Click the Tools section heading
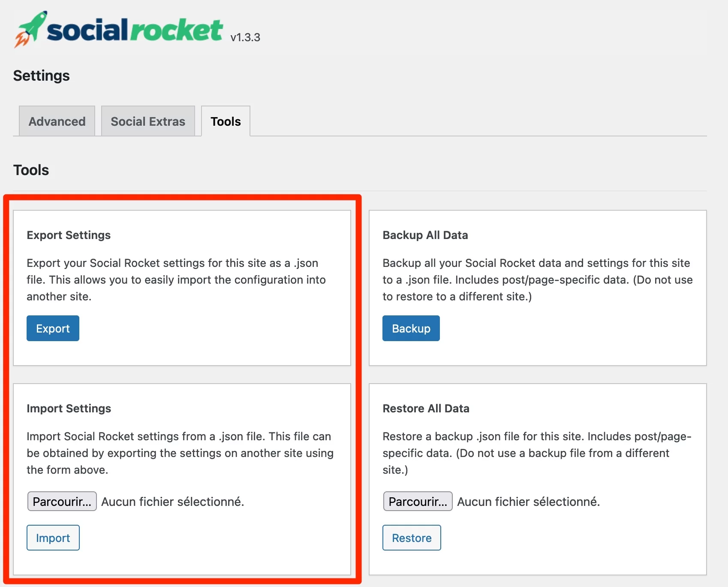728x587 pixels. pyautogui.click(x=31, y=170)
